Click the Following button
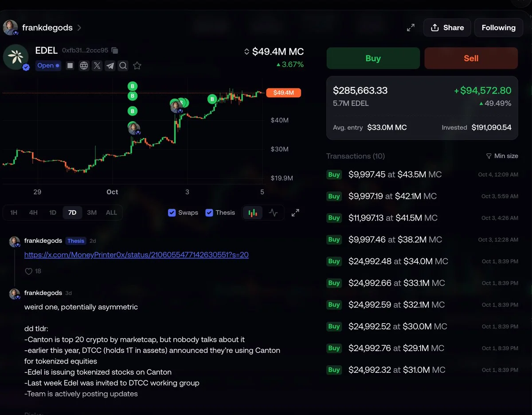The width and height of the screenshot is (532, 415). [x=499, y=28]
